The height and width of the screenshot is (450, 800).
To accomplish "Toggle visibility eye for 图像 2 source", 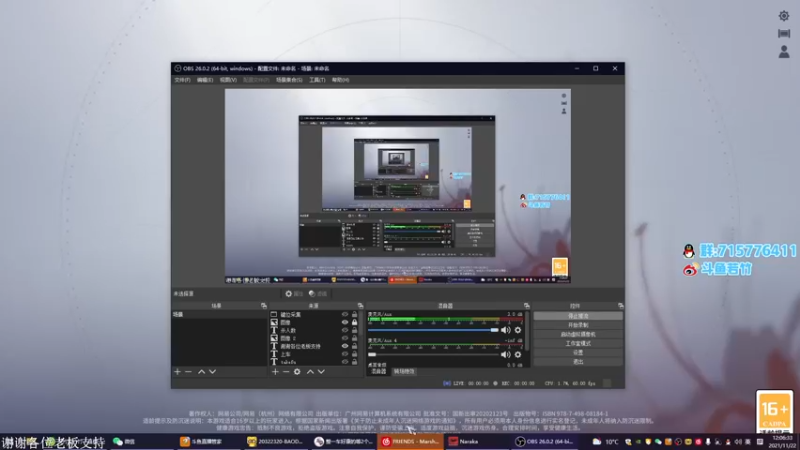I will click(x=345, y=338).
